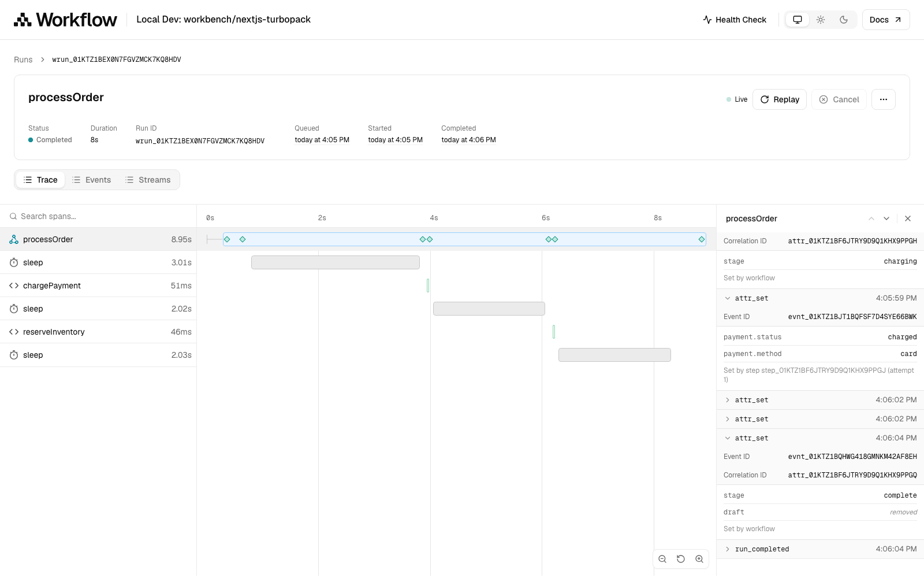Zoom in the trace timeline

699,559
